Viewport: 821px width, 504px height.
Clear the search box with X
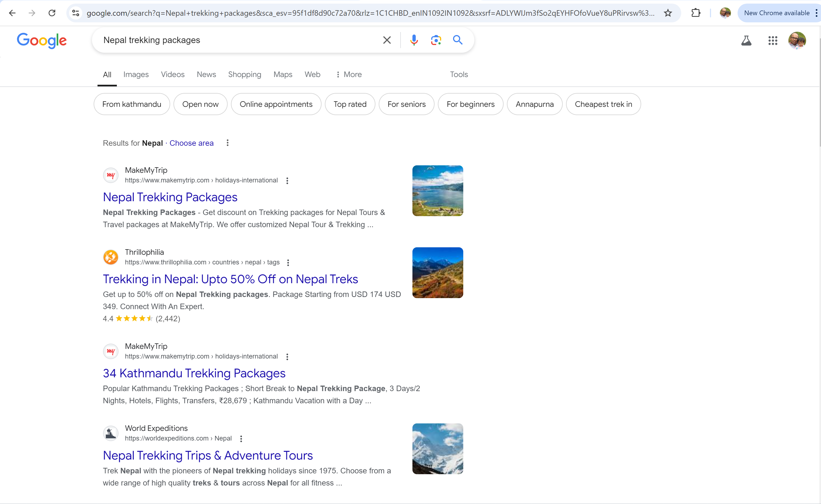point(387,40)
